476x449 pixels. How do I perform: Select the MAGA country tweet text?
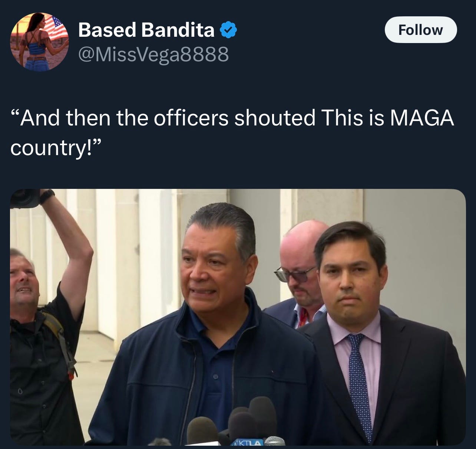pyautogui.click(x=232, y=132)
